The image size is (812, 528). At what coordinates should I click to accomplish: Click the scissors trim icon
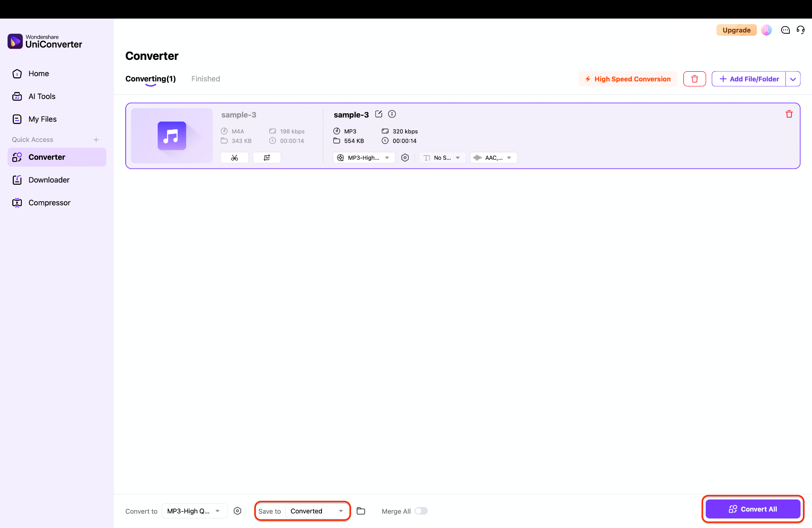[x=234, y=158]
